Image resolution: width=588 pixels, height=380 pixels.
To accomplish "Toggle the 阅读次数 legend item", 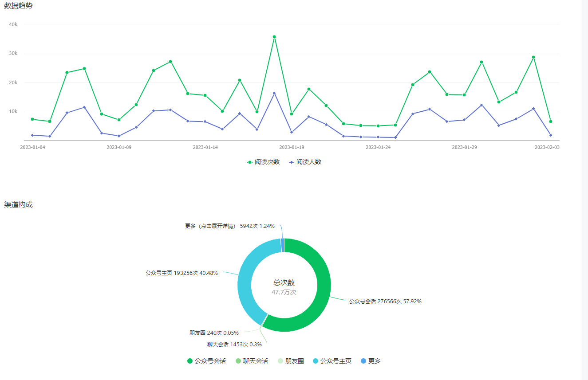I will point(264,162).
